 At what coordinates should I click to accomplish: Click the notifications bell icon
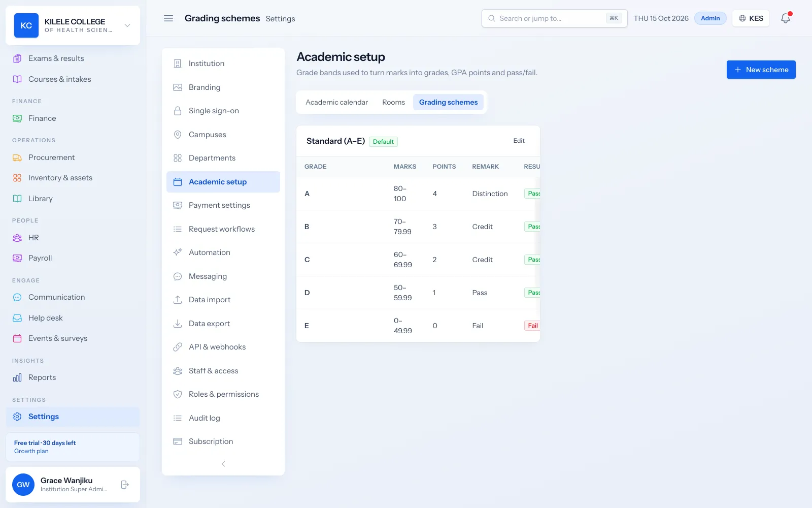[x=786, y=18]
